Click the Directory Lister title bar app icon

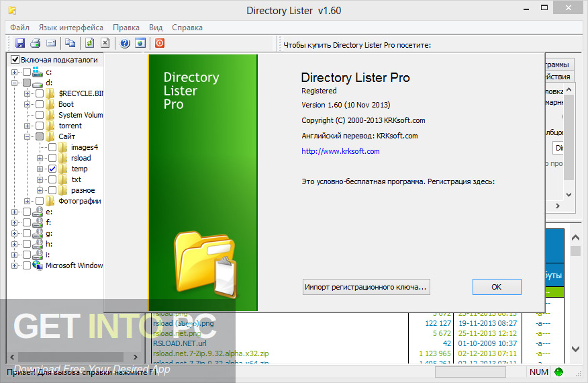pyautogui.click(x=12, y=10)
